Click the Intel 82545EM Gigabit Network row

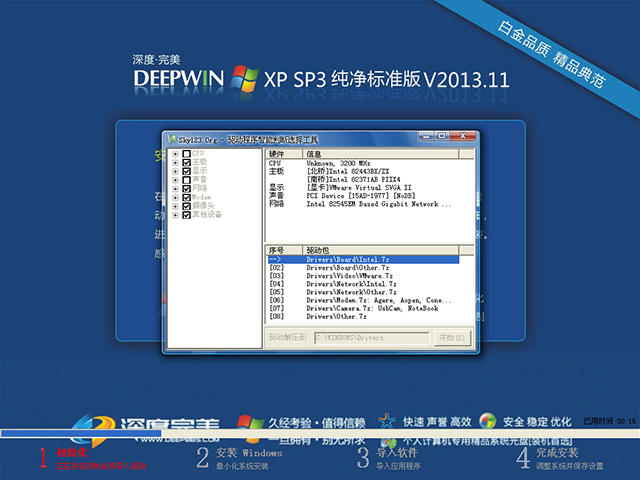(363, 204)
